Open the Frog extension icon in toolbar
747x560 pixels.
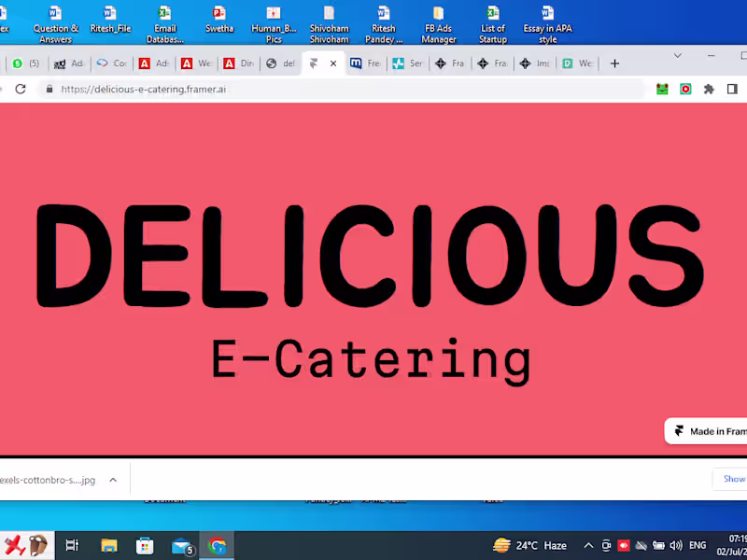pos(662,89)
